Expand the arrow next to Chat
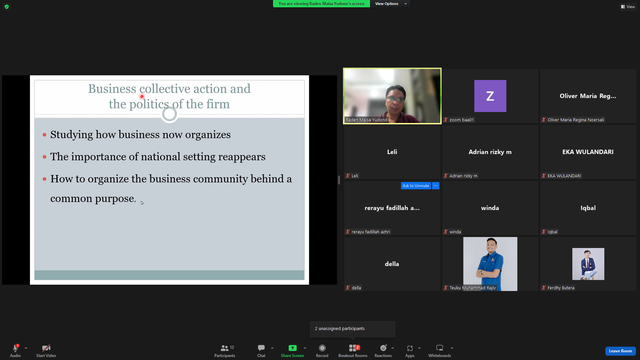This screenshot has width=640, height=360. pyautogui.click(x=272, y=348)
